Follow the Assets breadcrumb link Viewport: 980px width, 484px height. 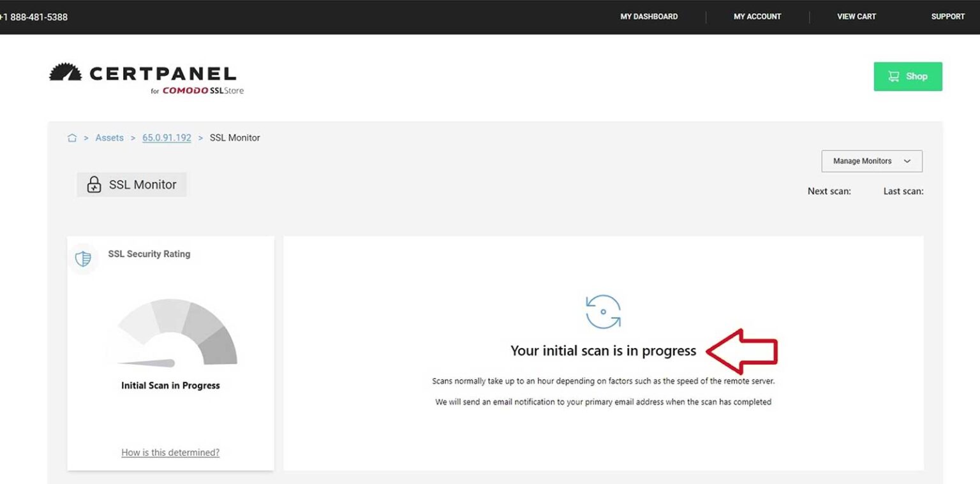[x=109, y=137]
